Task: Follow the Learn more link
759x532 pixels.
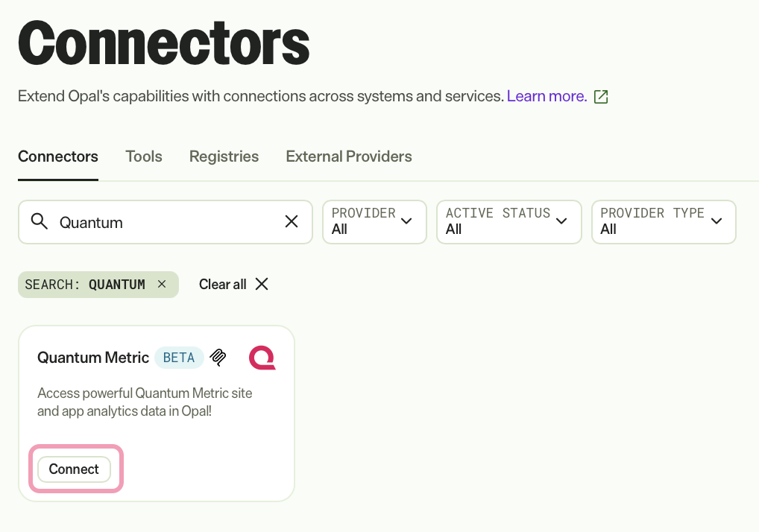Action: (x=547, y=96)
